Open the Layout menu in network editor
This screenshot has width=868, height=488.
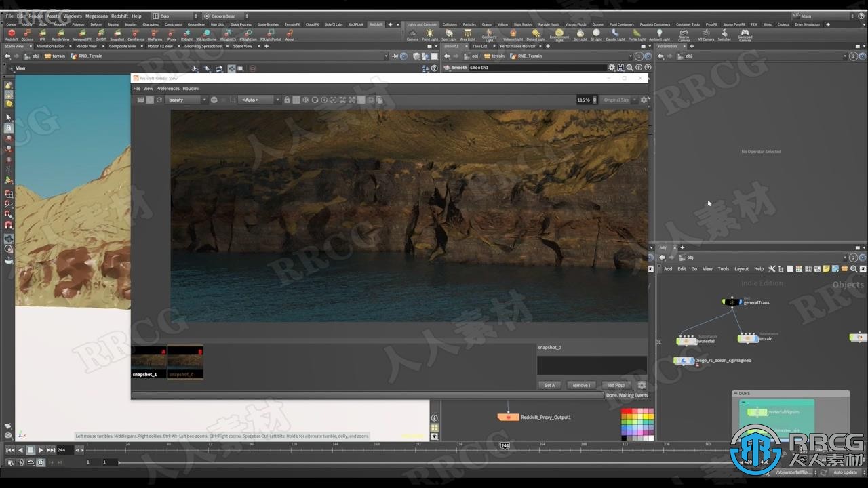pos(741,269)
